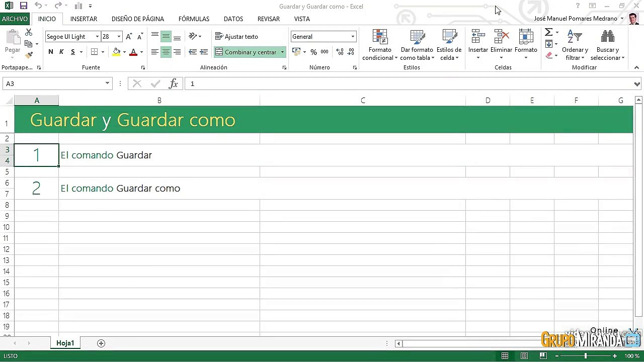Increase the font size with the larger A
This screenshot has height=362, width=644.
(x=129, y=36)
